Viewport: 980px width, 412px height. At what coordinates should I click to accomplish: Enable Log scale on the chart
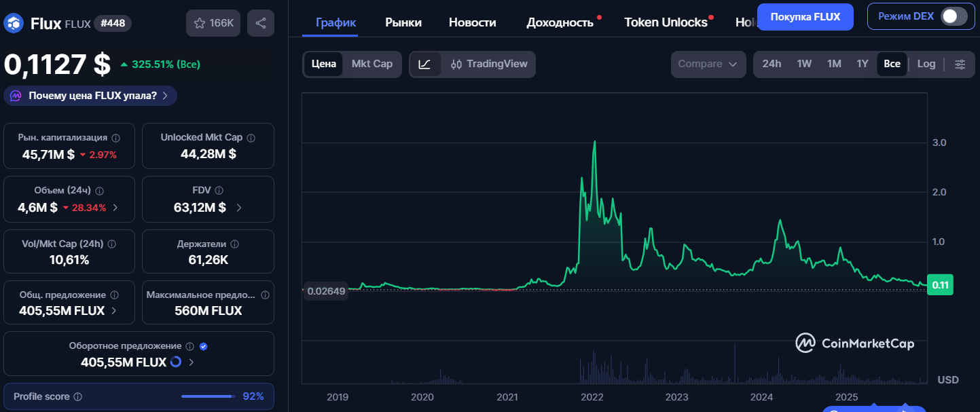926,64
